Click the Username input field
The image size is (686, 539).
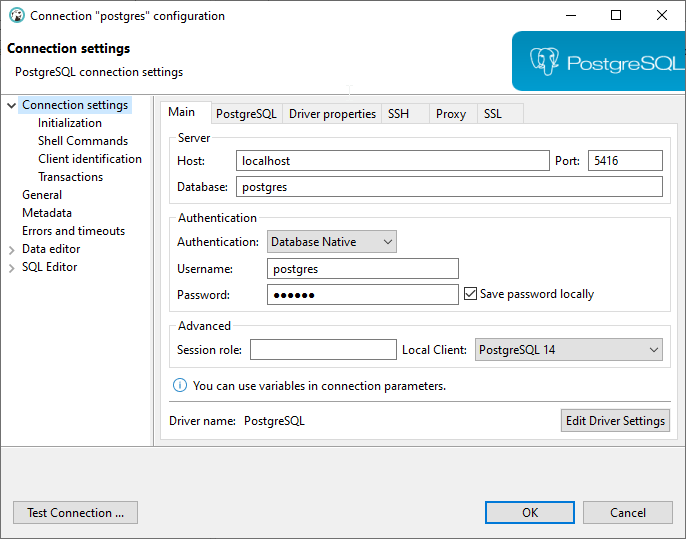pos(363,269)
